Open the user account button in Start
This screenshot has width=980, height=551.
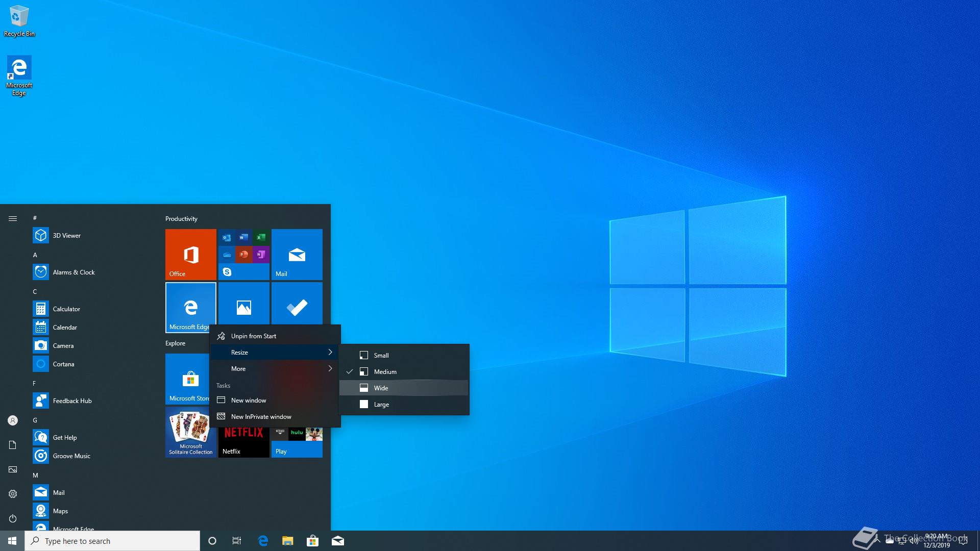[13, 420]
